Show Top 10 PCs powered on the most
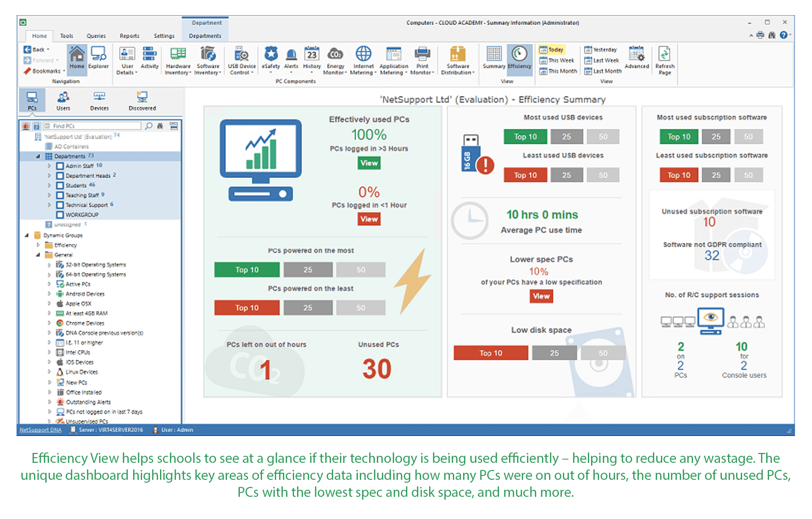This screenshot has height=519, width=812. point(246,269)
